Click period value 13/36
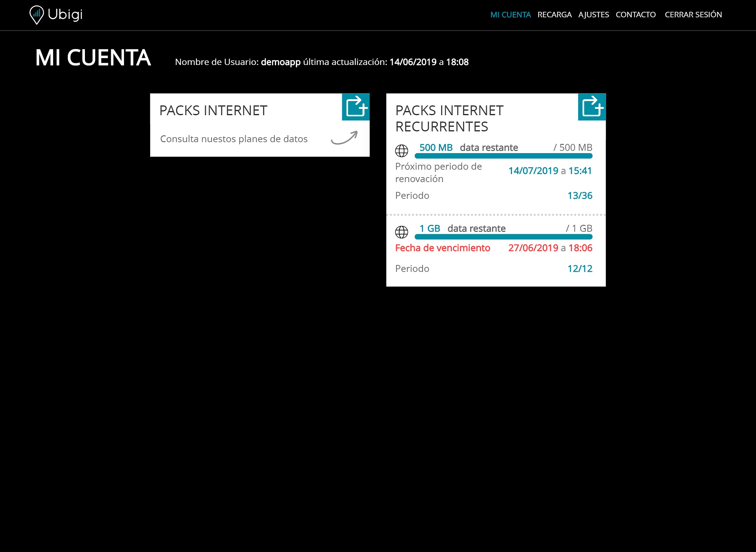 (580, 196)
